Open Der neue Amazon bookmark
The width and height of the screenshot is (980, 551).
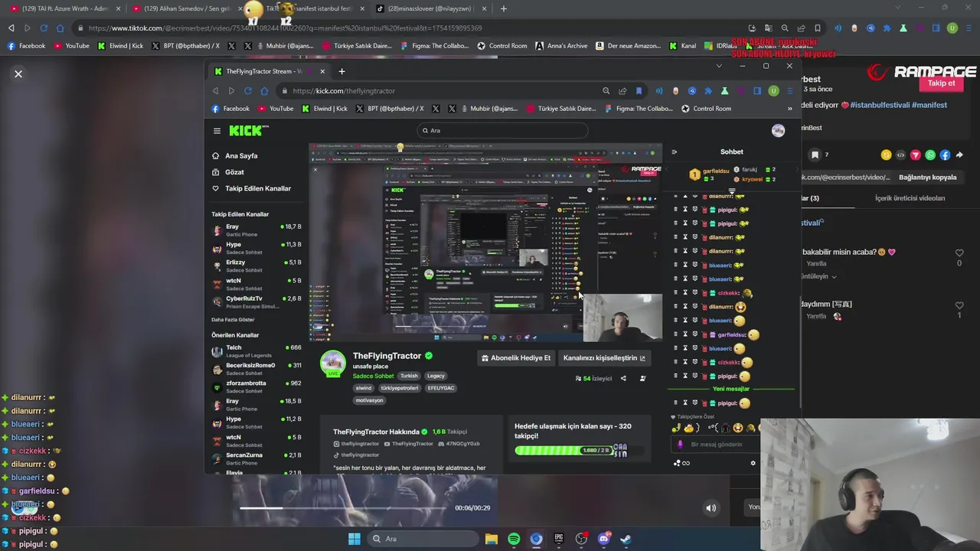pyautogui.click(x=629, y=46)
